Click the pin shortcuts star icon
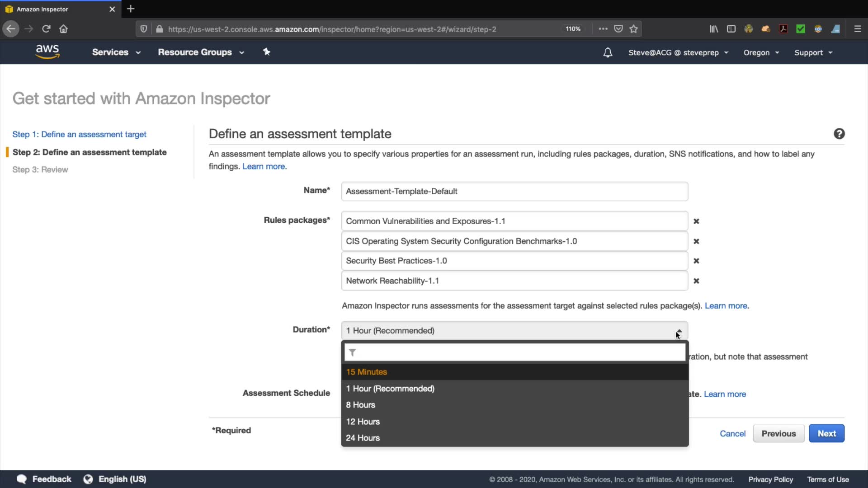Image resolution: width=868 pixels, height=488 pixels. [x=267, y=52]
